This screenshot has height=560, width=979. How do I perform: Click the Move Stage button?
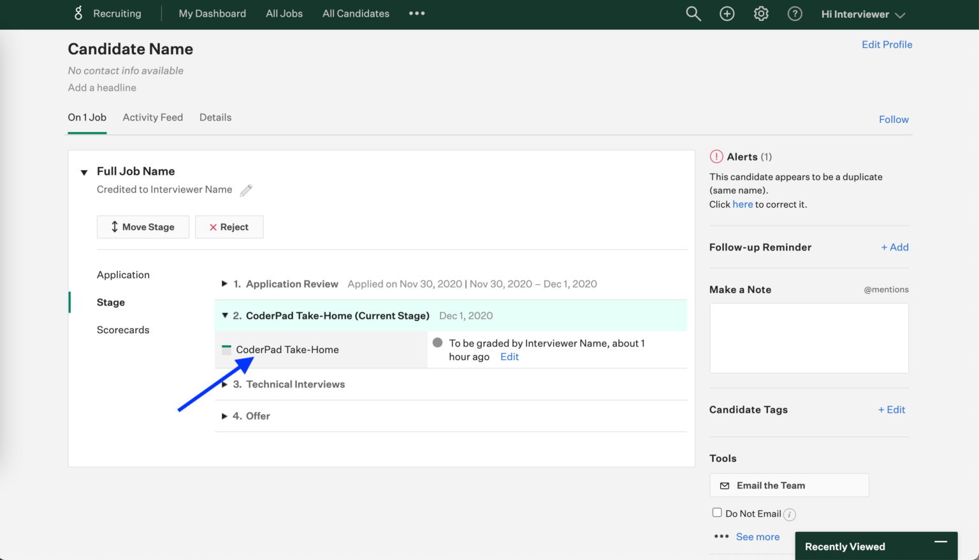(143, 227)
